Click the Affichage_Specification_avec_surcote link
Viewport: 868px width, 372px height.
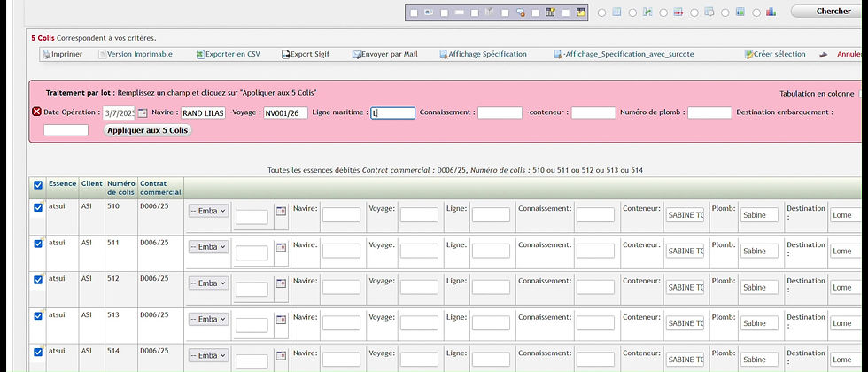[x=628, y=54]
